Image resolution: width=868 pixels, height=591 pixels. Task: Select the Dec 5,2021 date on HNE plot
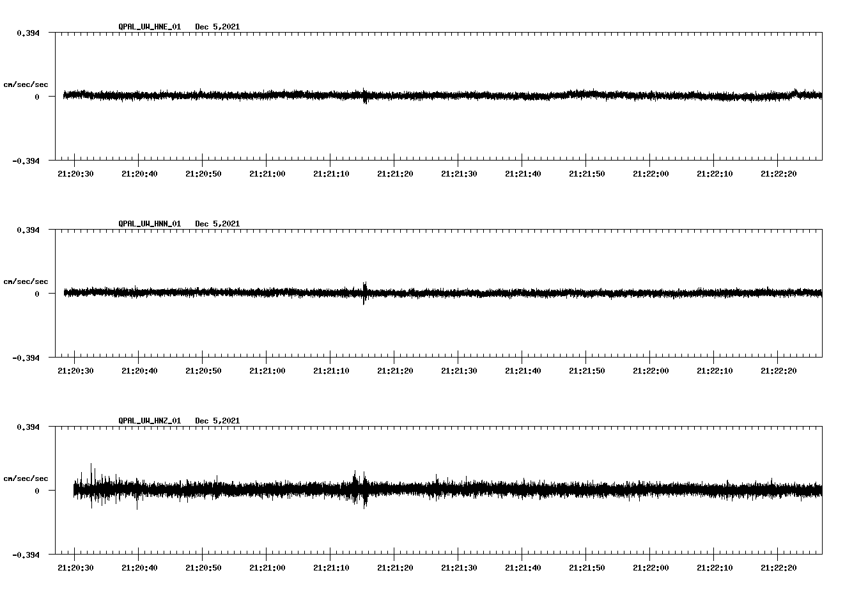coord(217,27)
